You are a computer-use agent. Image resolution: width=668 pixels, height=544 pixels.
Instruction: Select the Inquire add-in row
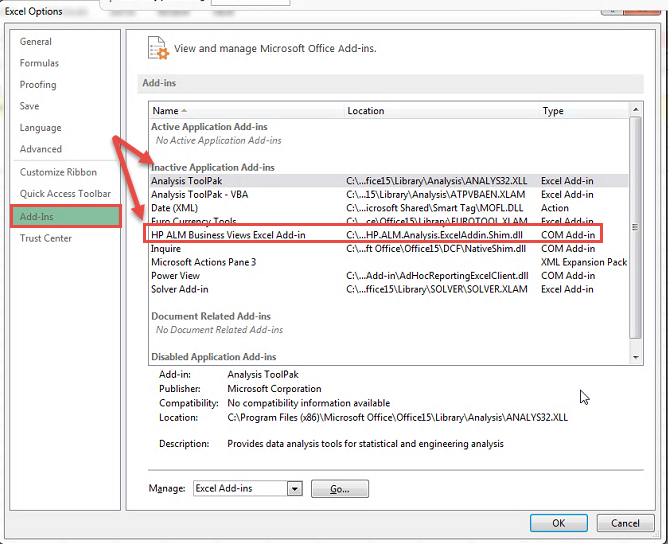[389, 248]
